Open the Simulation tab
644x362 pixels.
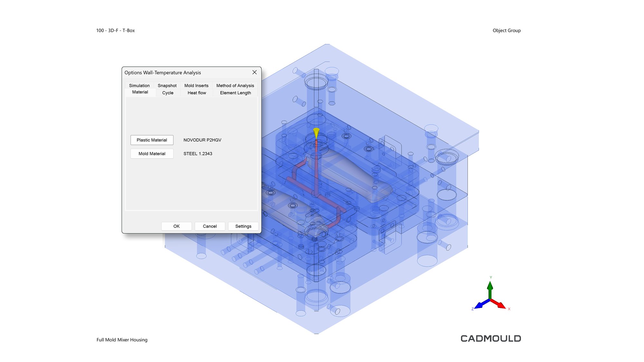click(x=139, y=85)
